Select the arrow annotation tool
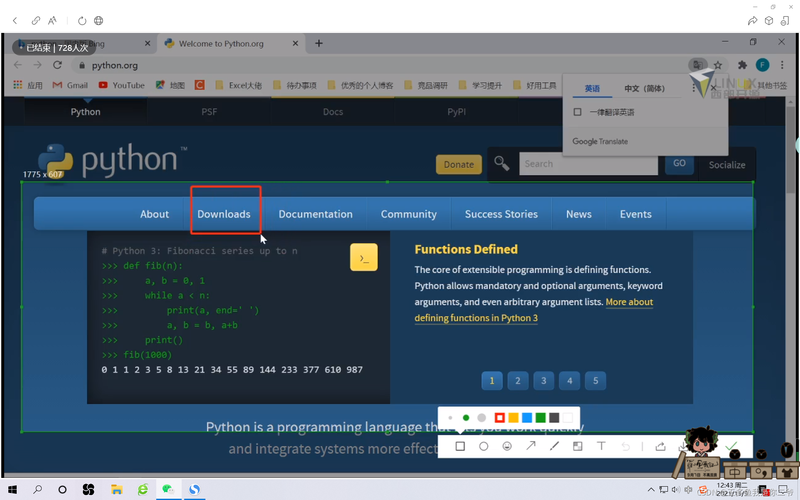800x500 pixels. [x=531, y=446]
